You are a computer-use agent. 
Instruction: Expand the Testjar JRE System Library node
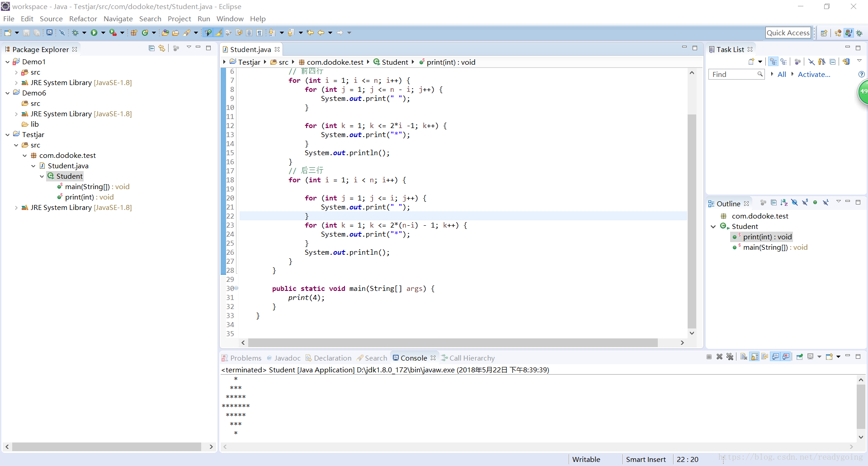tap(16, 208)
